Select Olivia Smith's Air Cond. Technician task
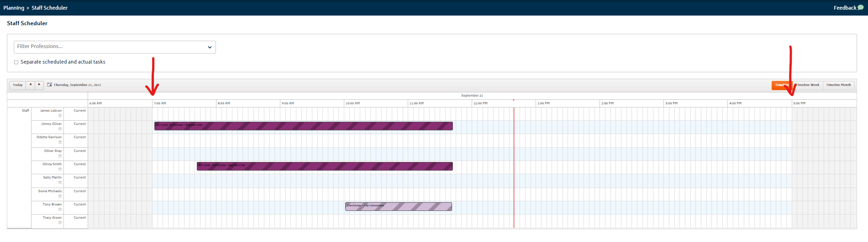 [x=325, y=166]
